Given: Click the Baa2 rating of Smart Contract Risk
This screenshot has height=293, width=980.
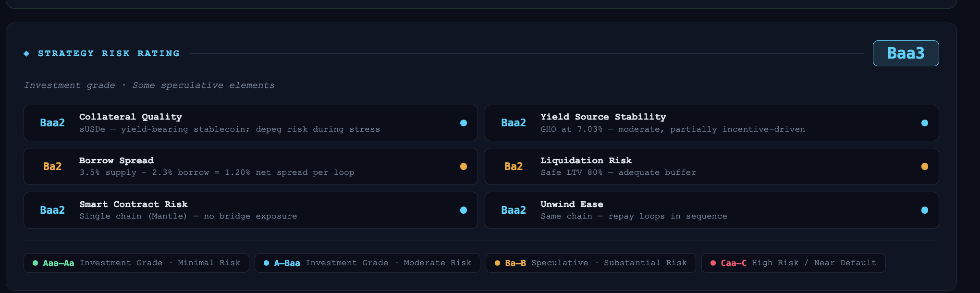Looking at the screenshot, I should click(52, 210).
